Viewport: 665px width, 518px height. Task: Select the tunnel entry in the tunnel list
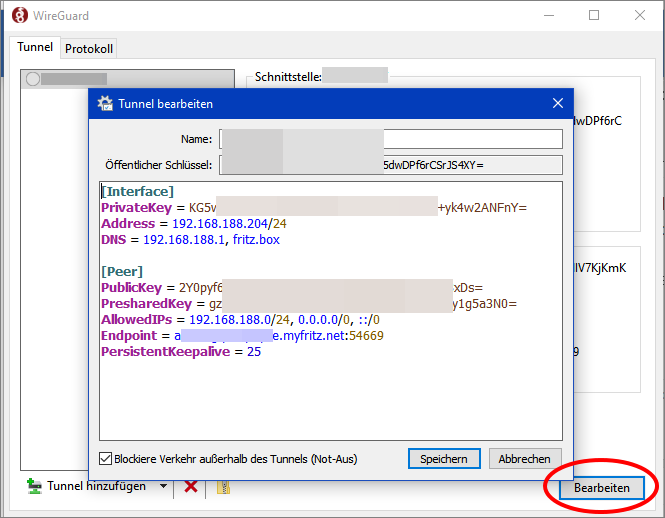click(127, 79)
